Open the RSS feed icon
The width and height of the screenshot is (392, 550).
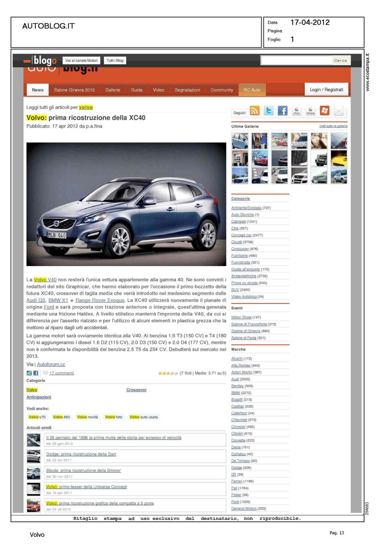click(254, 110)
